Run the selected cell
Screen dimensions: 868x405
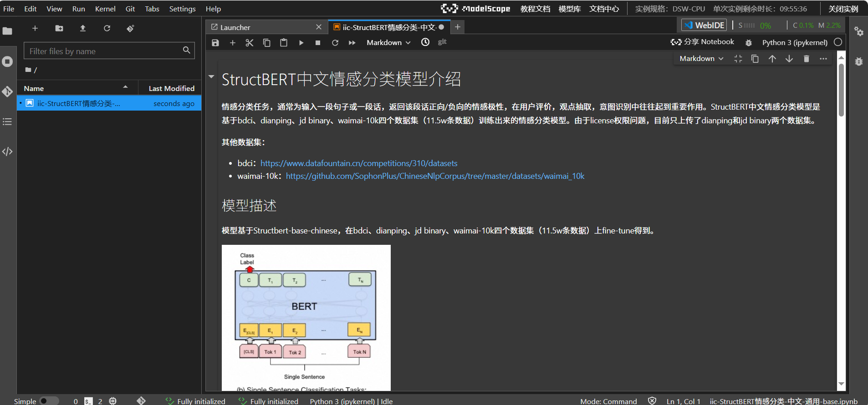pyautogui.click(x=301, y=42)
